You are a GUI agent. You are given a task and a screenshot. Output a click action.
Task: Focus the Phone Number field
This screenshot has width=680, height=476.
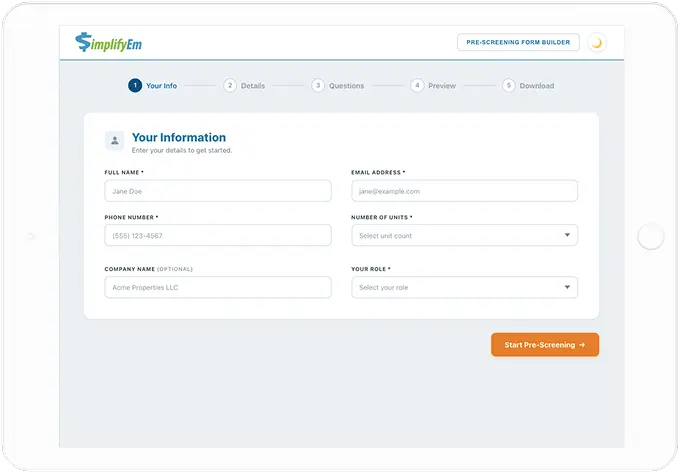(x=218, y=235)
